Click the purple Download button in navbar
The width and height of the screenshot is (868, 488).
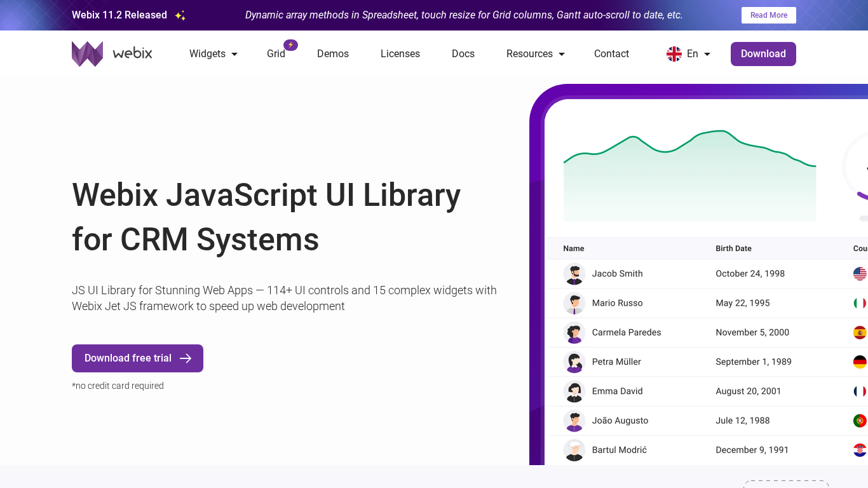(763, 54)
